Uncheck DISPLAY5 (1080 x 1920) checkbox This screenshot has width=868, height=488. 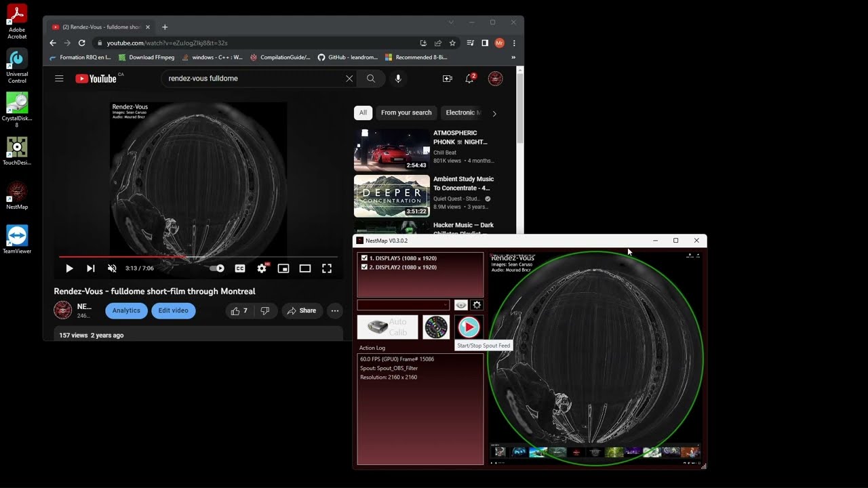pos(365,258)
